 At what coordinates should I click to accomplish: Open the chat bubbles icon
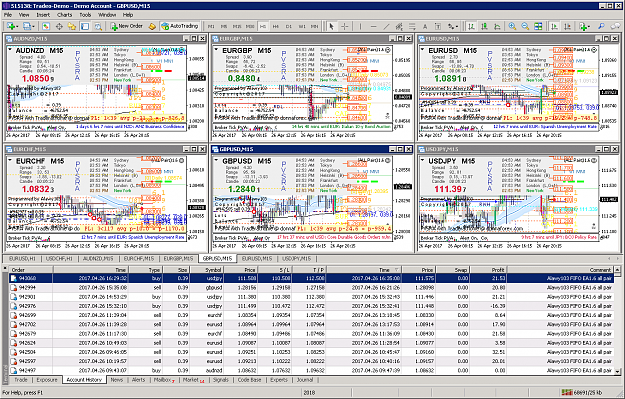(x=615, y=26)
